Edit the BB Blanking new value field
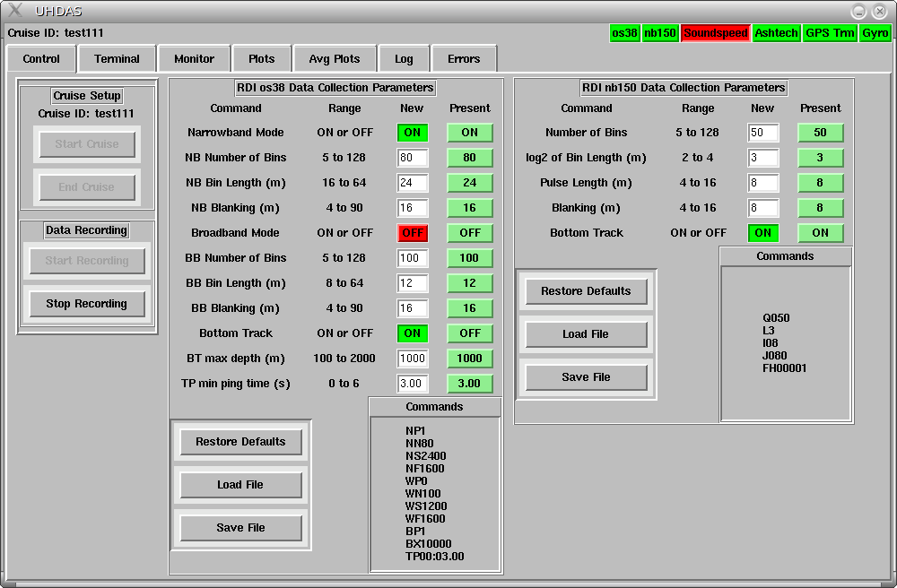The width and height of the screenshot is (897, 588). coord(413,308)
